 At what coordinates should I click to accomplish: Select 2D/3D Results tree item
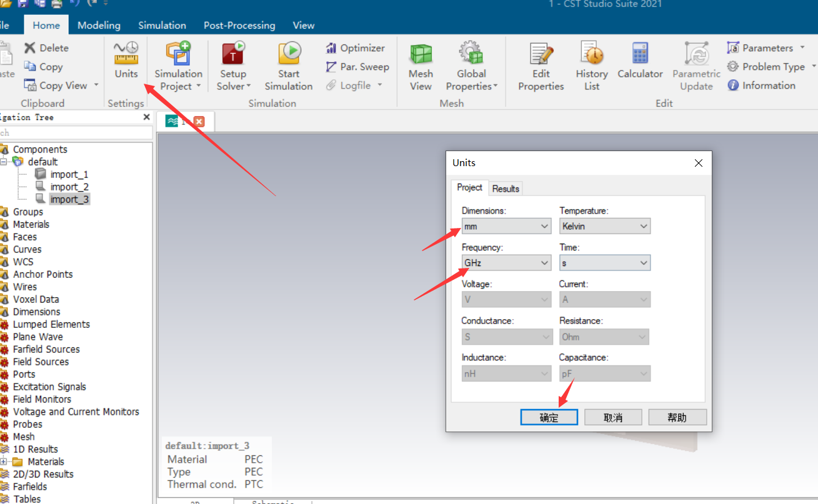43,474
